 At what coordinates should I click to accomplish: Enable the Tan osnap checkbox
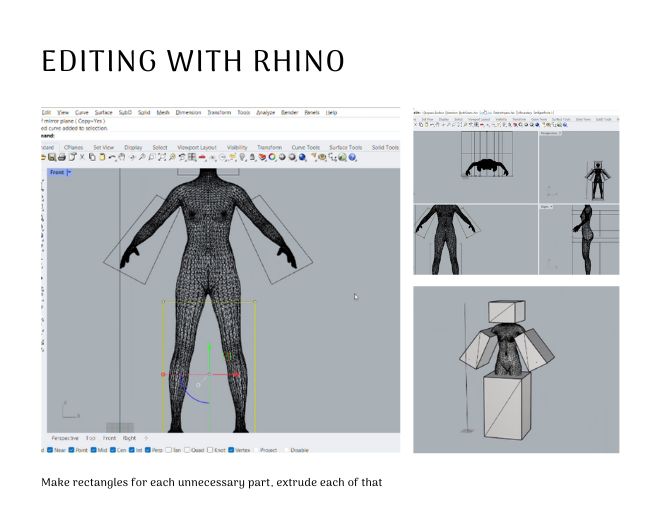coord(169,450)
